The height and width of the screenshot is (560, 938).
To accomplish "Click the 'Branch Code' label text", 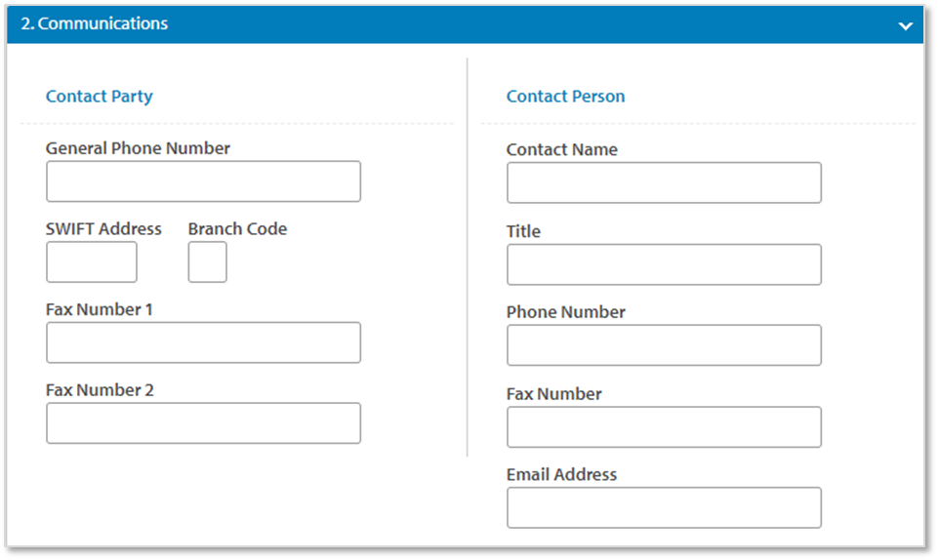I will click(237, 229).
